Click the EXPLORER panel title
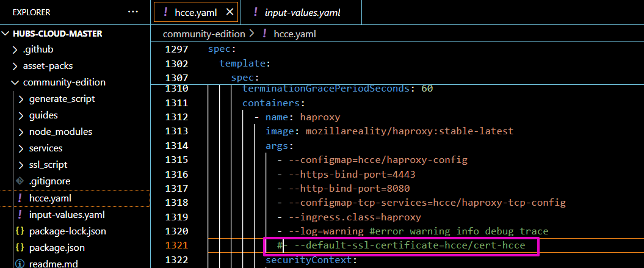The height and width of the screenshot is (268, 644). (31, 12)
